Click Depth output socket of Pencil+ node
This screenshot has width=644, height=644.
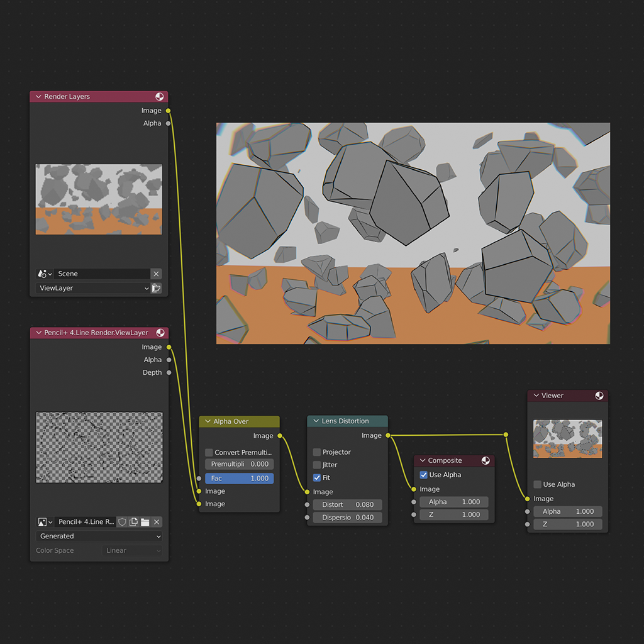pyautogui.click(x=169, y=372)
